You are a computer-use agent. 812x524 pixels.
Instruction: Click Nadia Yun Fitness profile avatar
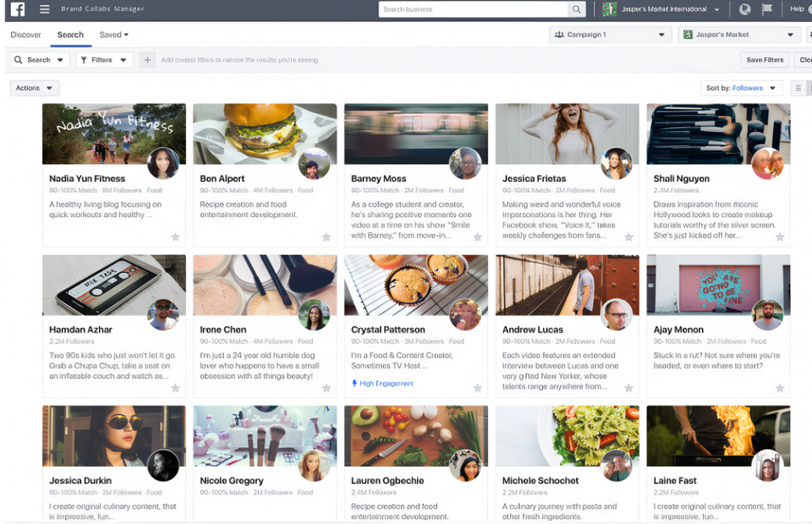pyautogui.click(x=163, y=164)
